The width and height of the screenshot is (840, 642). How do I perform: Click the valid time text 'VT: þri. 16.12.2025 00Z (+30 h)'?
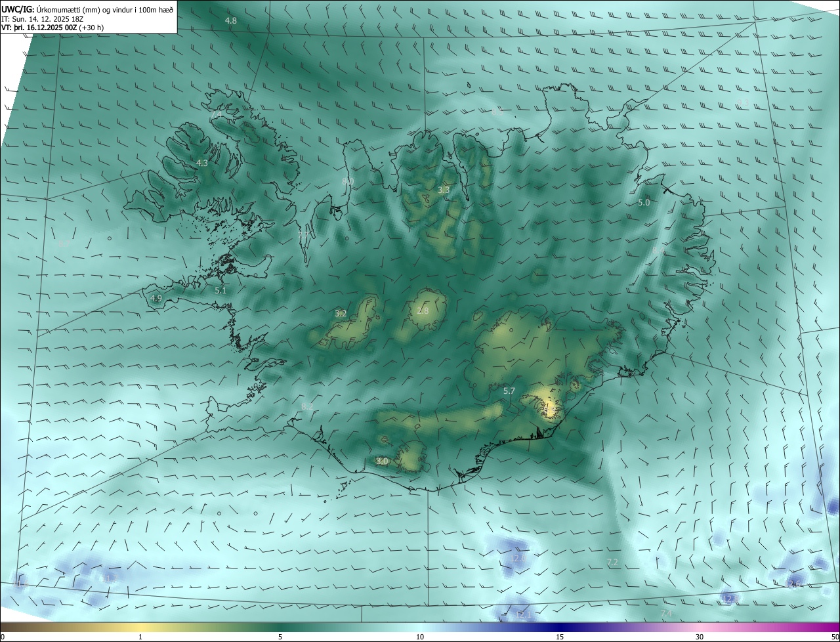click(x=52, y=28)
